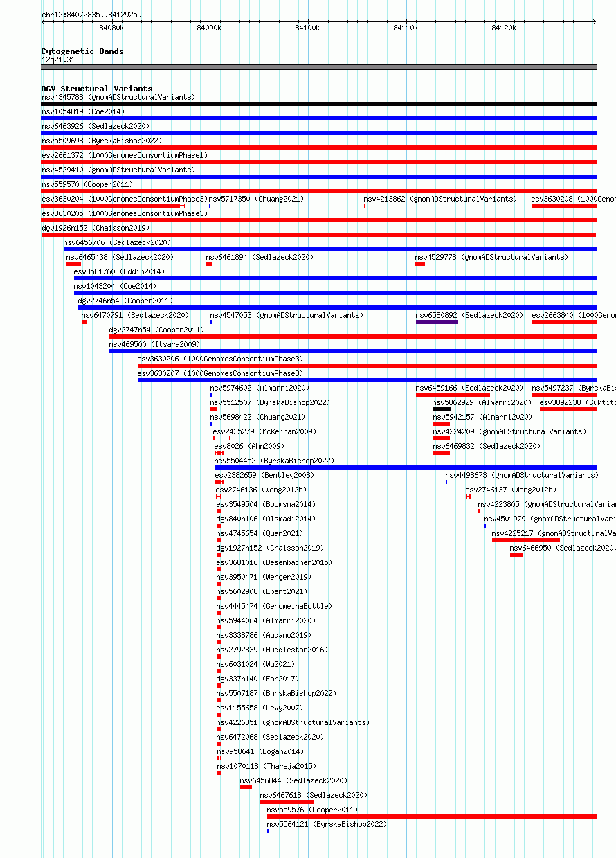Click nsv4745654 (Quan2021) label
616x858 pixels.
click(260, 533)
